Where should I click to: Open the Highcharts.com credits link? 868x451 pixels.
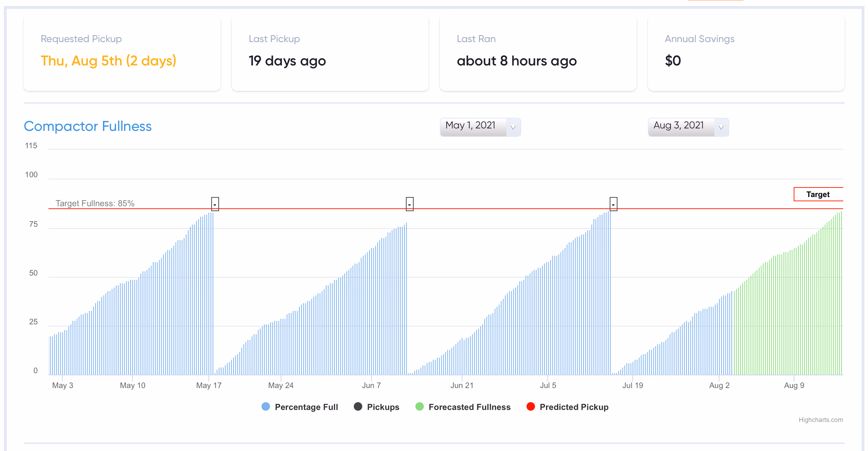pos(821,420)
